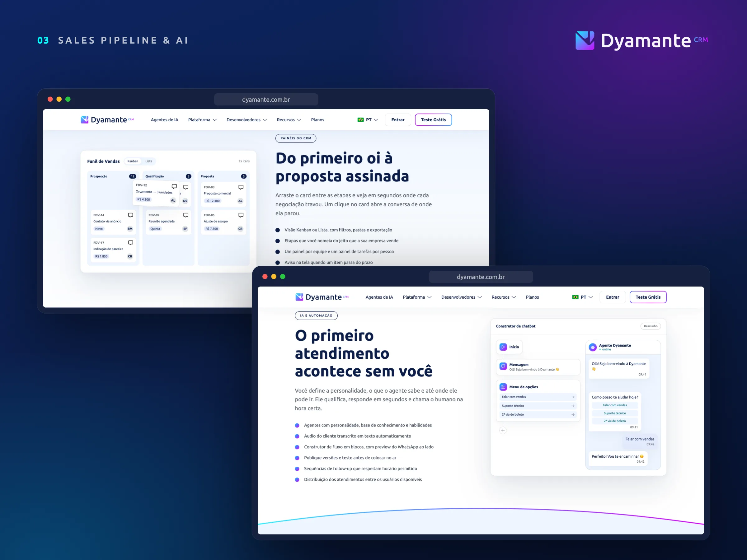Expand Plataforma menu in back window

pos(203,120)
